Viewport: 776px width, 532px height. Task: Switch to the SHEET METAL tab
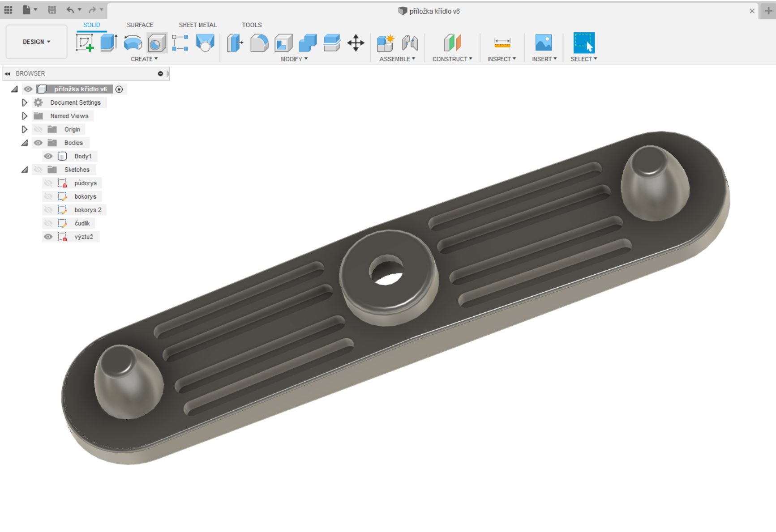click(x=198, y=25)
